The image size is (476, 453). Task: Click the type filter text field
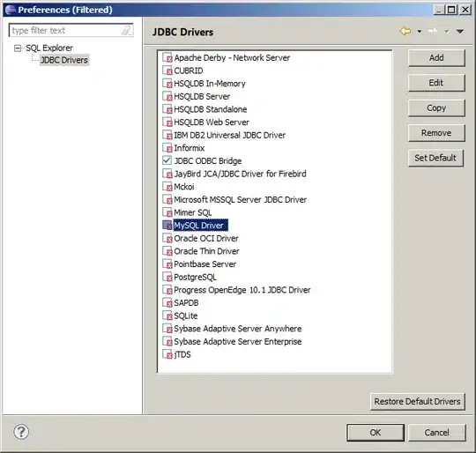[x=71, y=30]
